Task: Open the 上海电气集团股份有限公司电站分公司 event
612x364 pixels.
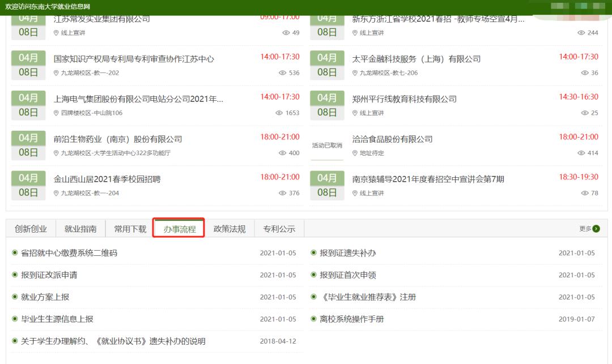Action: (x=138, y=100)
